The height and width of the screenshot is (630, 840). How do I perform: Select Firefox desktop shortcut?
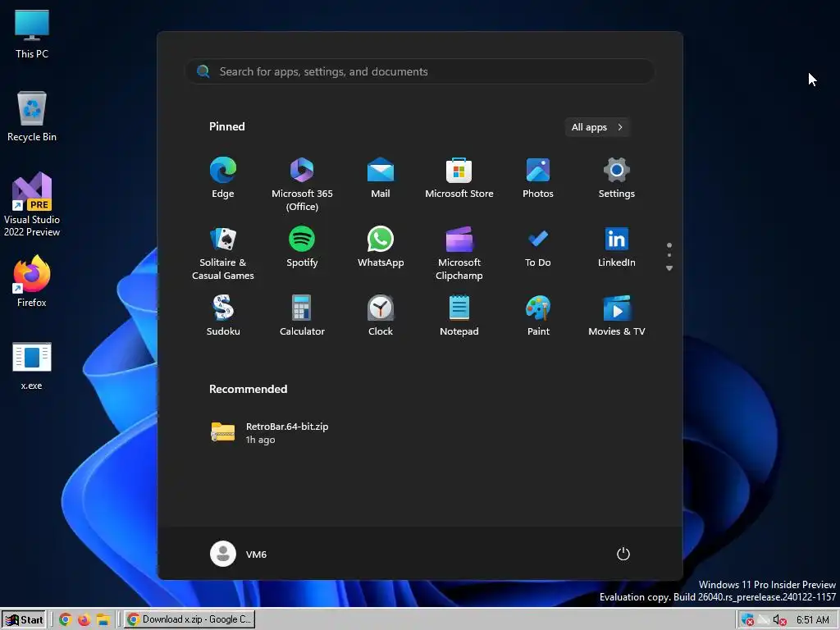point(32,281)
